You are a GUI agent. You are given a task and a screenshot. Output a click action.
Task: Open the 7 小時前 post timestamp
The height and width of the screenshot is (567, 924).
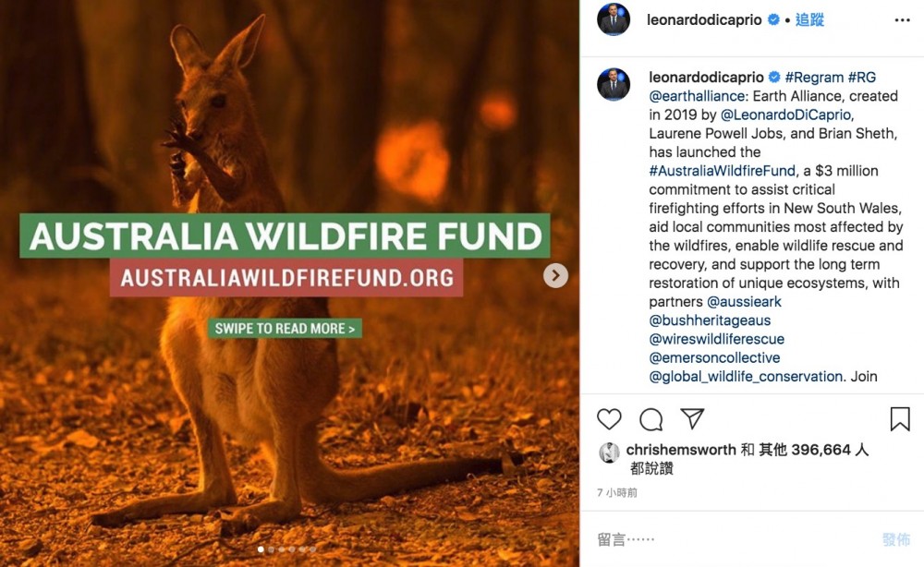617,493
